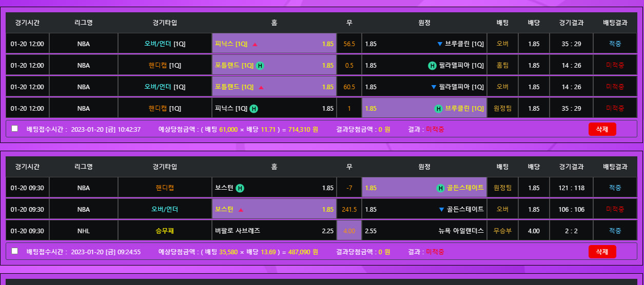644x285 pixels.
Task: Select the 버팔로 사브레즈 home odds cell
Action: pyautogui.click(x=274, y=231)
